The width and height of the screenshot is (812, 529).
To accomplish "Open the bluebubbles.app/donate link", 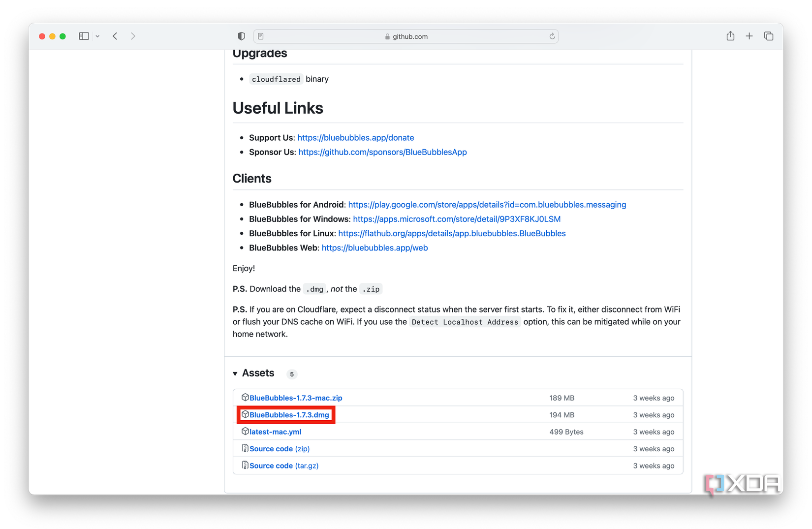I will tap(355, 138).
